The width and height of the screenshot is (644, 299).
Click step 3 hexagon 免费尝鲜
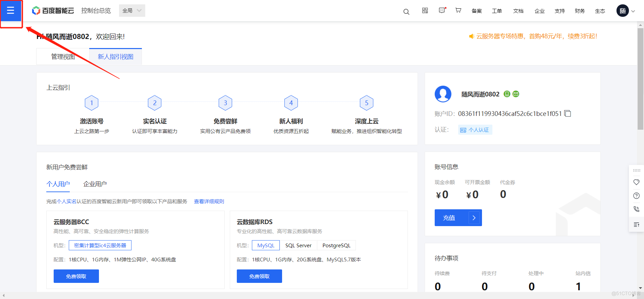(x=225, y=103)
